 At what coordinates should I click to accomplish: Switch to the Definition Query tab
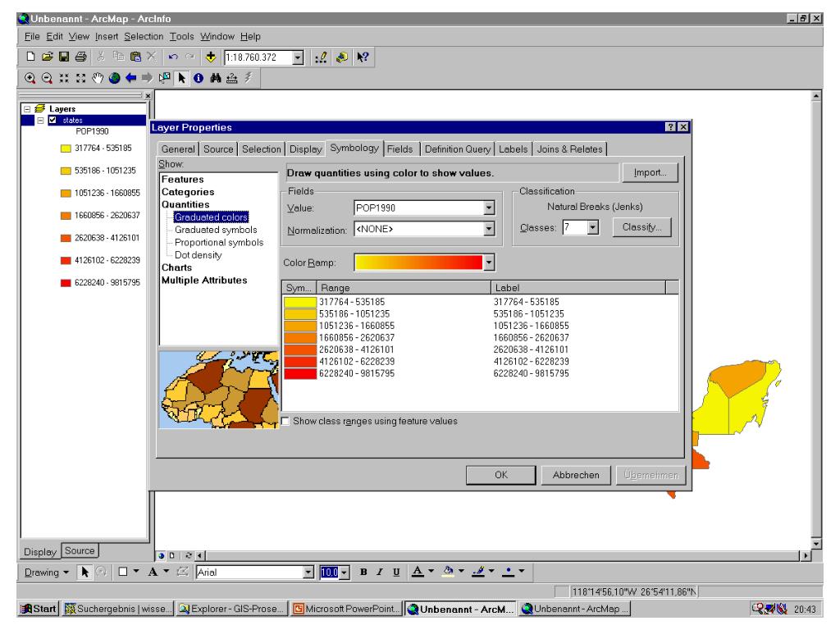point(458,149)
